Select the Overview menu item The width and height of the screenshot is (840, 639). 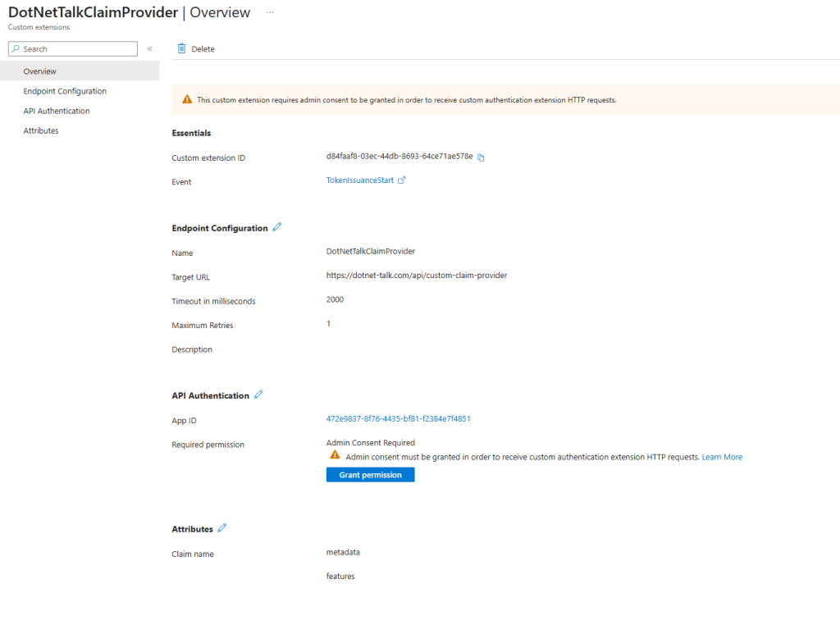[80, 71]
